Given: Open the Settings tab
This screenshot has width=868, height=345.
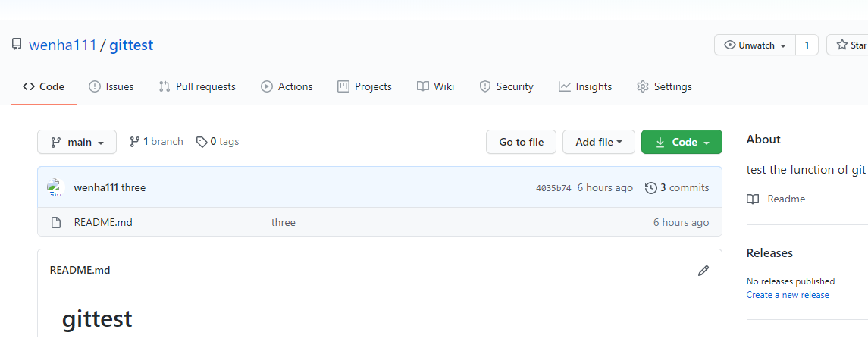Looking at the screenshot, I should pos(664,87).
